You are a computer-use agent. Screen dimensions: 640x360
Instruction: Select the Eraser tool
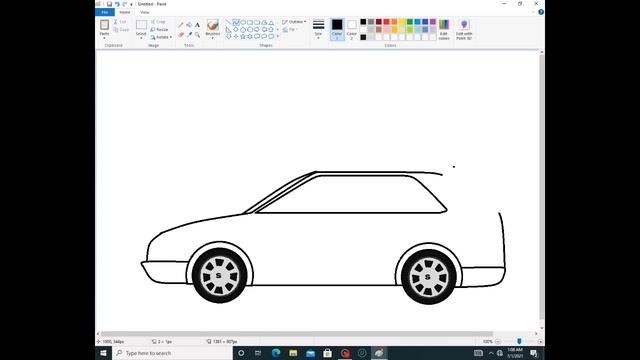pyautogui.click(x=181, y=35)
